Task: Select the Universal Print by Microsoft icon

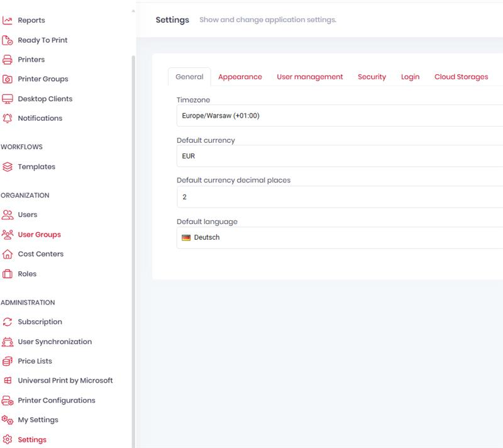Action: click(8, 381)
